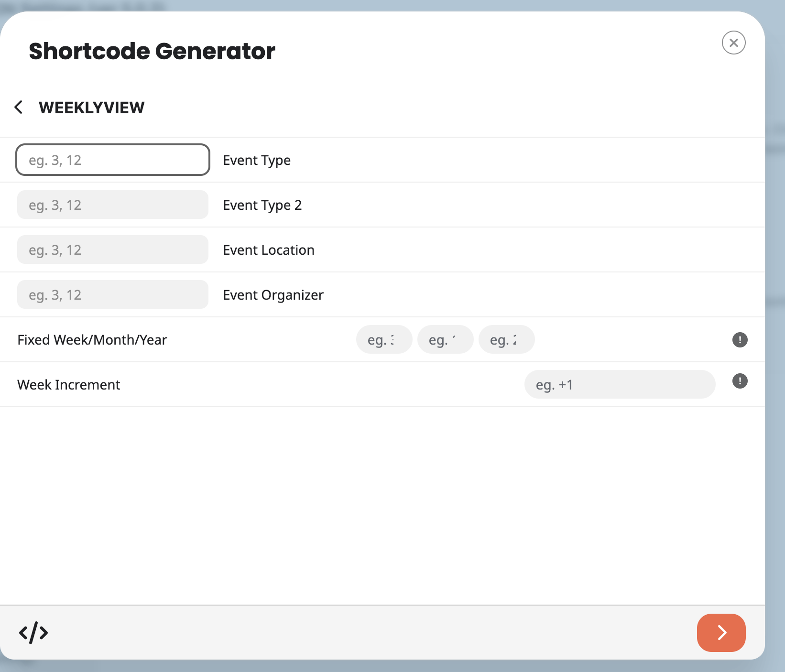Click the WEEKLYVIEW heading text
Viewport: 785px width, 672px height.
[x=91, y=108]
